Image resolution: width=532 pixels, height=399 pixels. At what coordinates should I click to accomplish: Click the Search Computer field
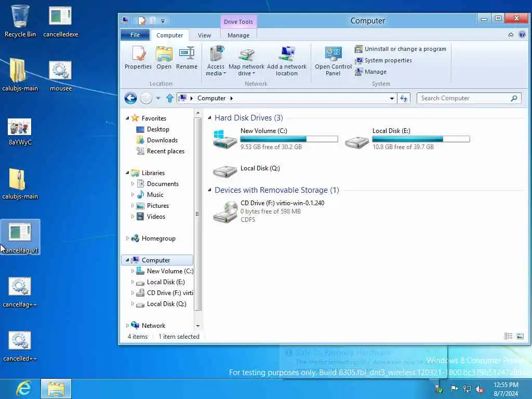pyautogui.click(x=469, y=98)
